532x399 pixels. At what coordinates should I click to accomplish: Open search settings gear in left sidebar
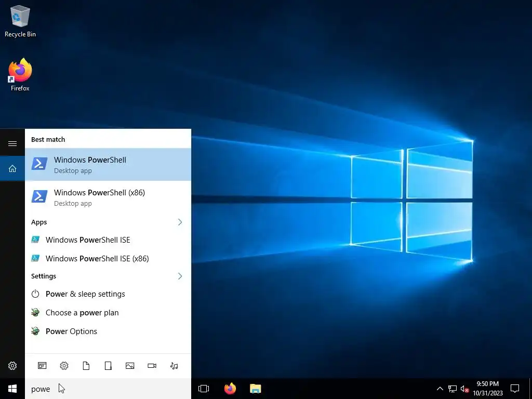(12, 366)
